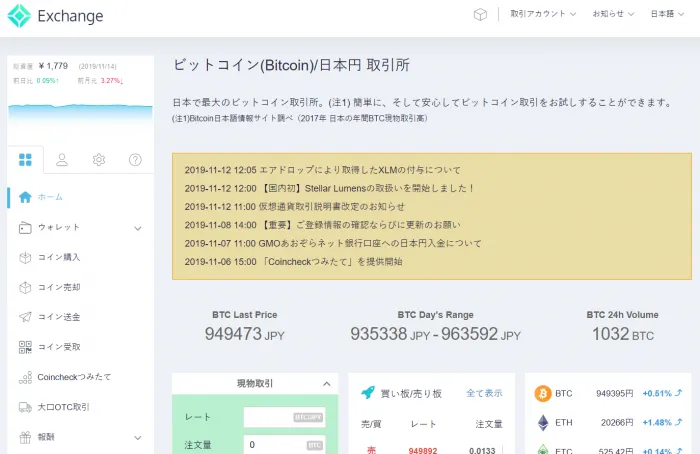Click the コイン売却 cube icon
This screenshot has height=454, width=700.
coord(25,287)
